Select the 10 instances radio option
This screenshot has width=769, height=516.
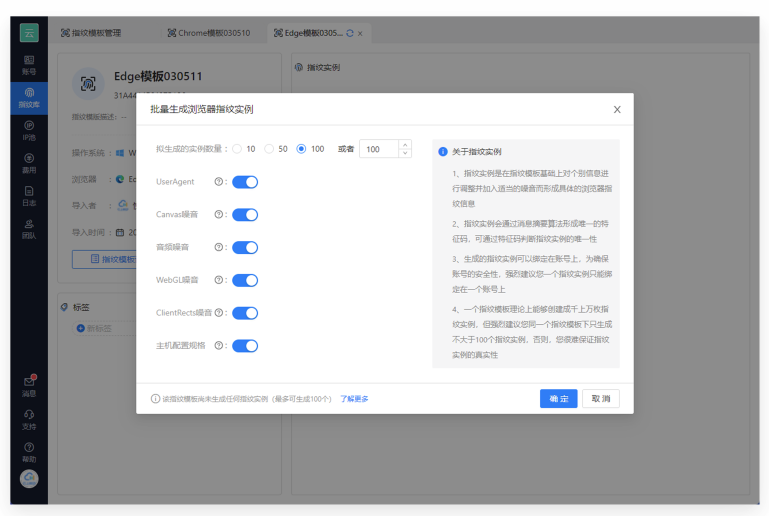(237, 149)
